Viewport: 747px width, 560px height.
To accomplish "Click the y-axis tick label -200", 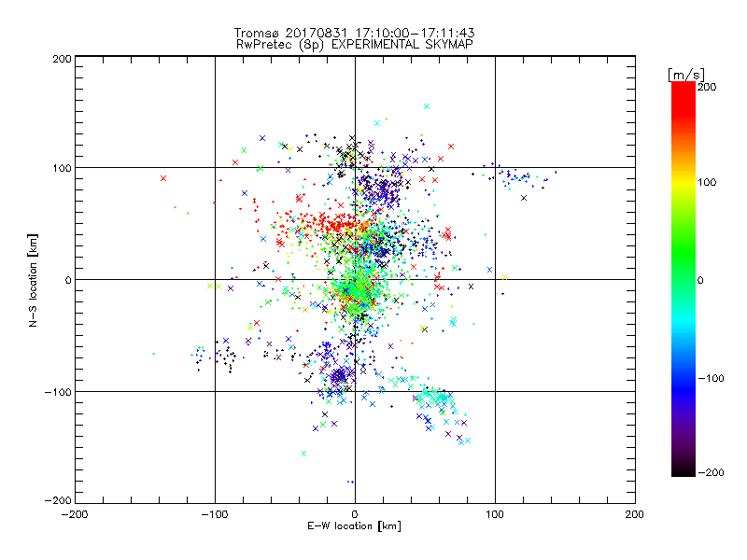I will (x=58, y=500).
